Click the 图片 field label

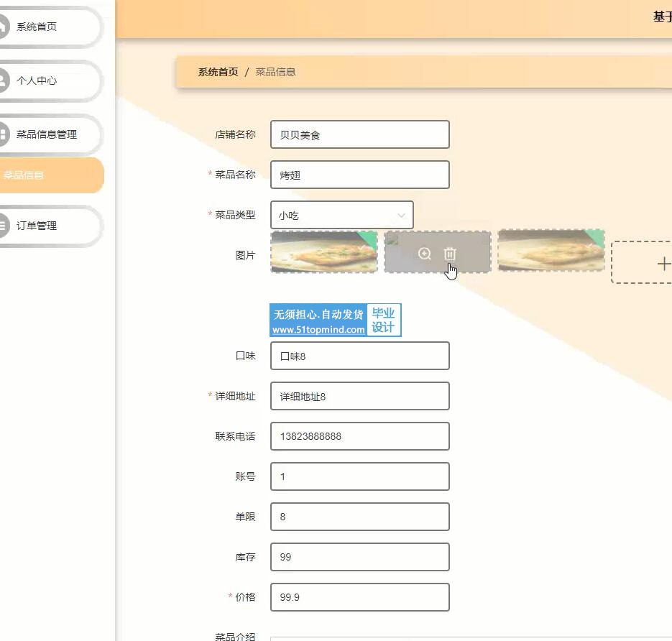(245, 255)
